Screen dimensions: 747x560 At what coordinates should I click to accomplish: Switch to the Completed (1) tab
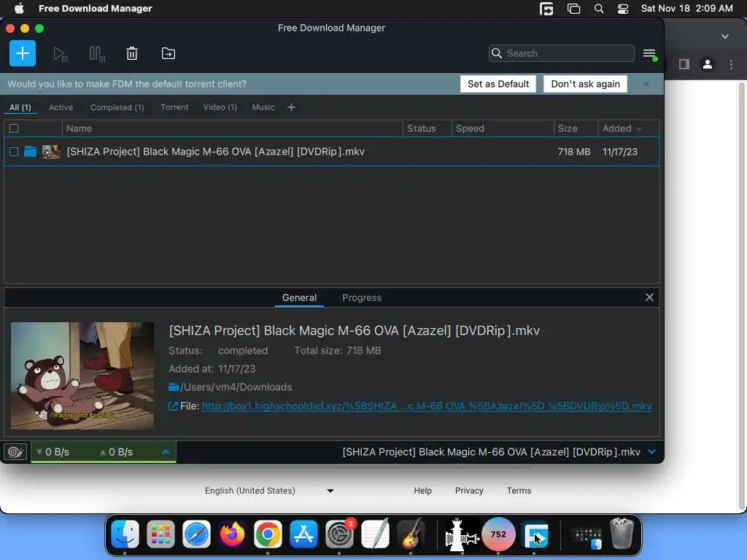(117, 107)
